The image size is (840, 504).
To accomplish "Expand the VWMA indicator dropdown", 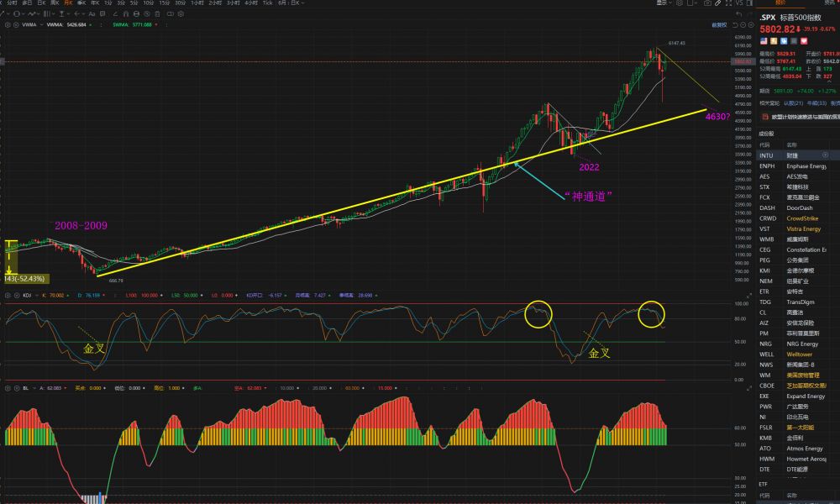I will pyautogui.click(x=41, y=24).
